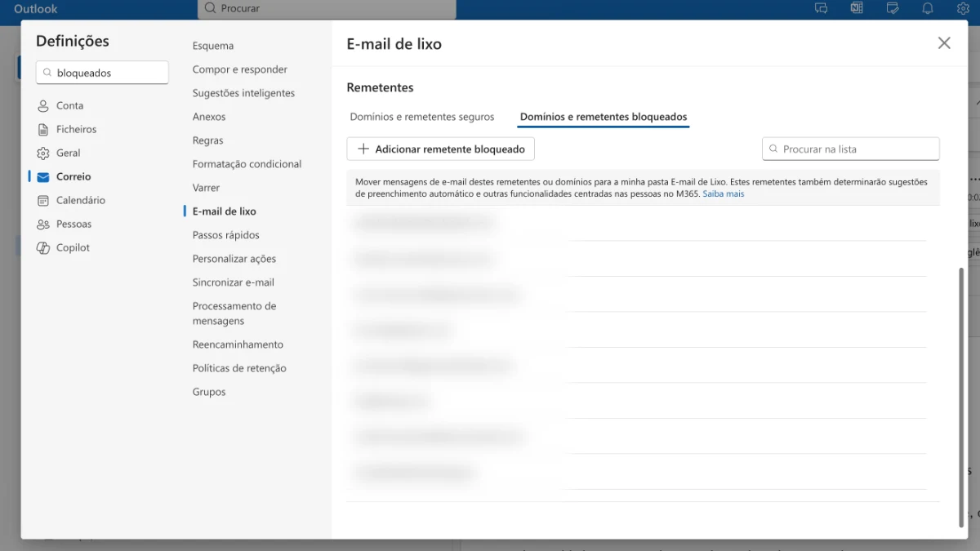This screenshot has height=551, width=980.
Task: Open Outlook settings gear in header
Action: pos(963,8)
